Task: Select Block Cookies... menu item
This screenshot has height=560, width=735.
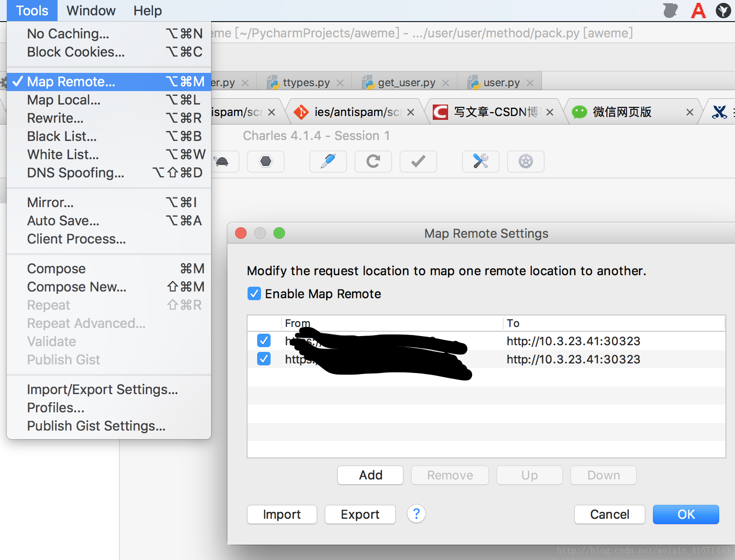Action: pyautogui.click(x=109, y=52)
